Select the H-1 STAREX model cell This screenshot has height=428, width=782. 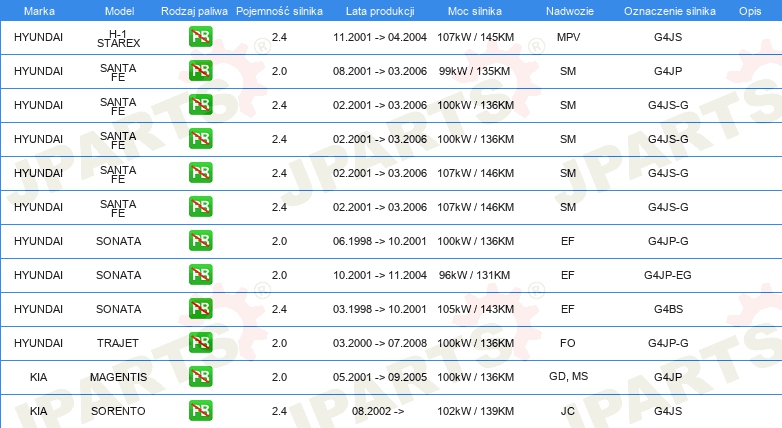click(119, 38)
